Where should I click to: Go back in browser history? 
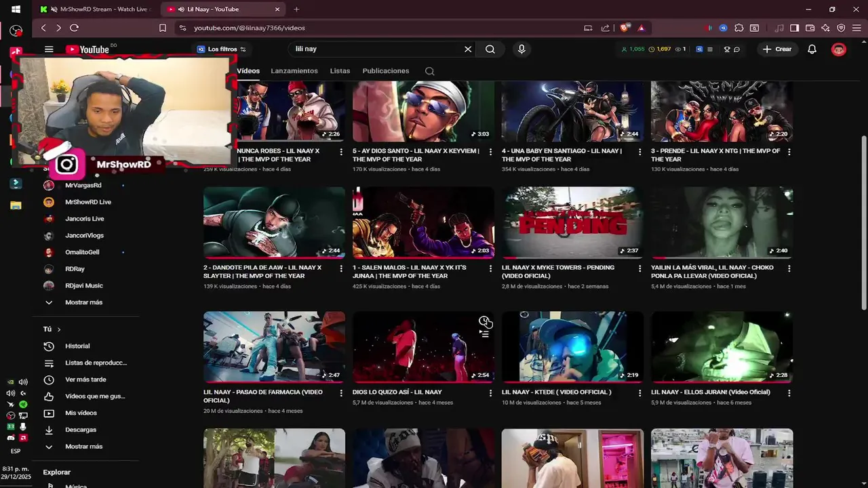pyautogui.click(x=43, y=28)
